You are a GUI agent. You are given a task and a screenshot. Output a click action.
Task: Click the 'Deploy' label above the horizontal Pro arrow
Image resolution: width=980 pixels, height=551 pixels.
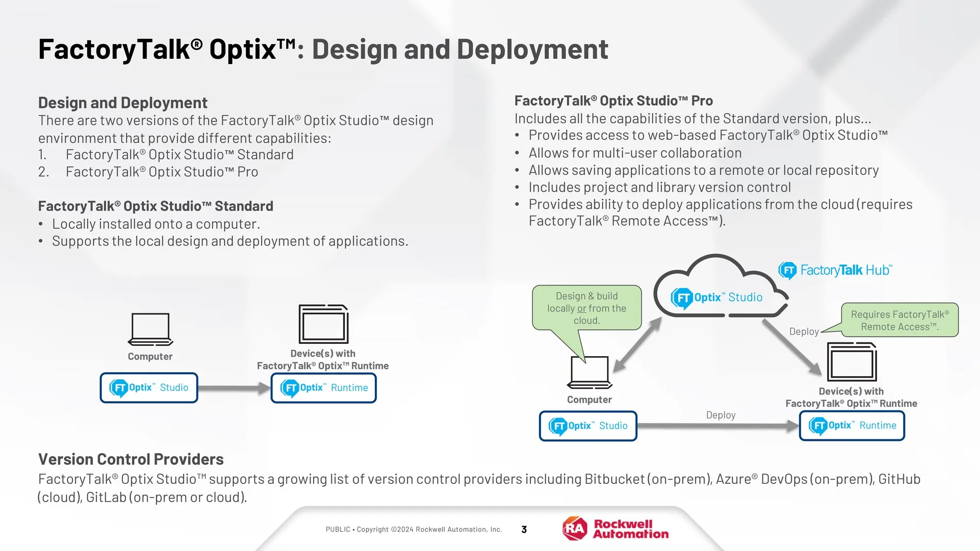721,415
